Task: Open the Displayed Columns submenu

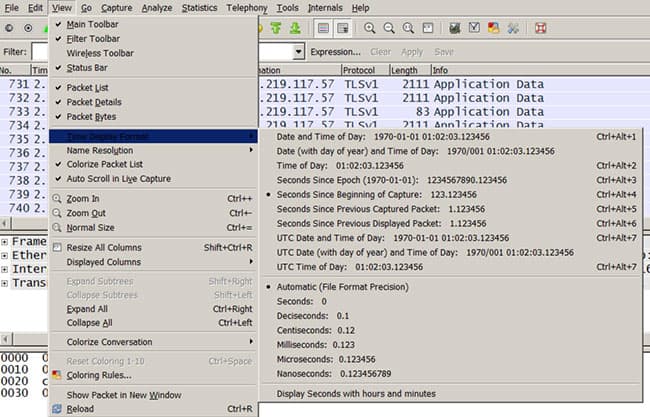Action: point(153,262)
